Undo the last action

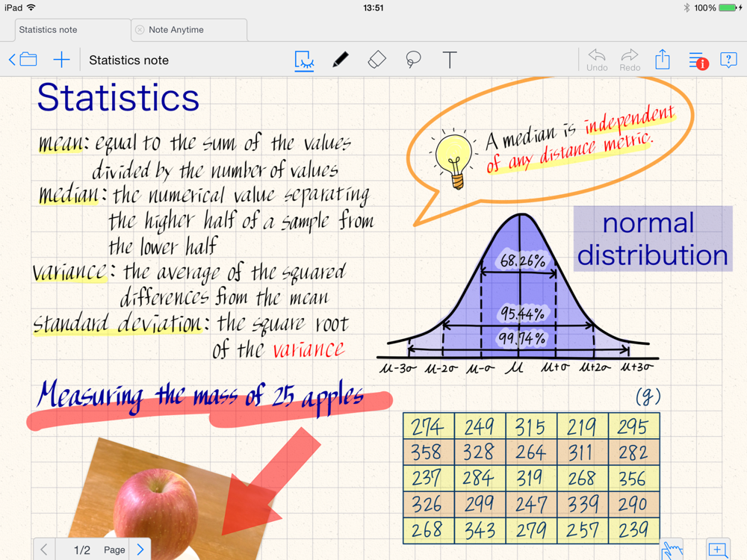tap(597, 60)
